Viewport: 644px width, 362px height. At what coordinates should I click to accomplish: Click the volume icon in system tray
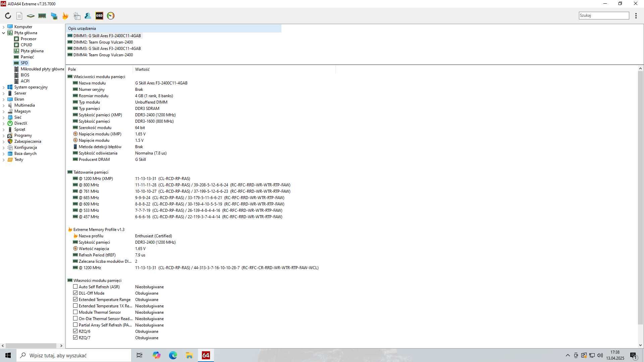tap(600, 355)
